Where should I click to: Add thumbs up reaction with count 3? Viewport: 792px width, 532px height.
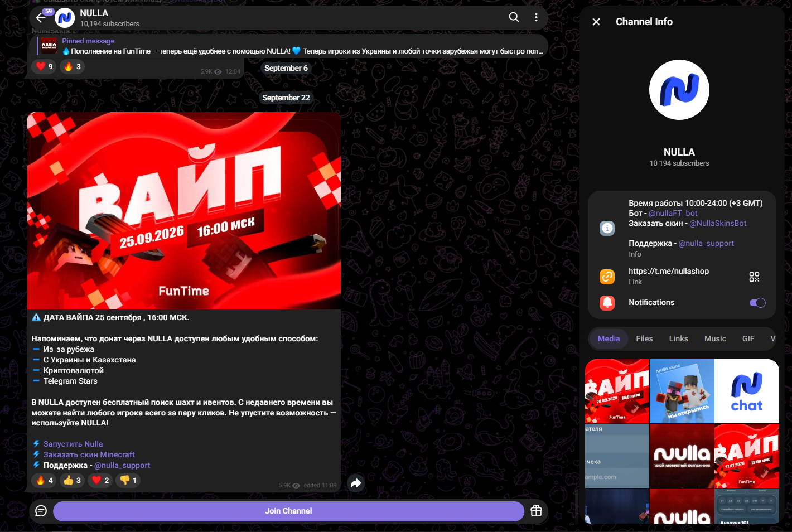pyautogui.click(x=72, y=480)
